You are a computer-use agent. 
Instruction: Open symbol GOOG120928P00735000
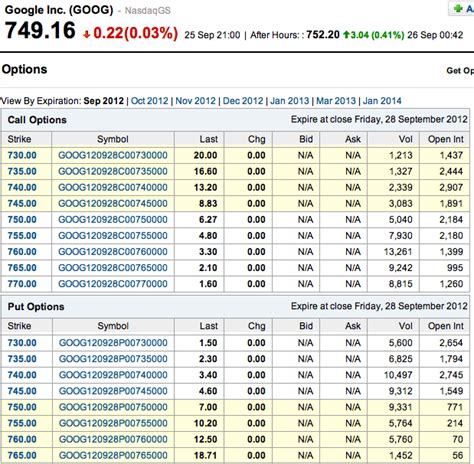pyautogui.click(x=113, y=359)
